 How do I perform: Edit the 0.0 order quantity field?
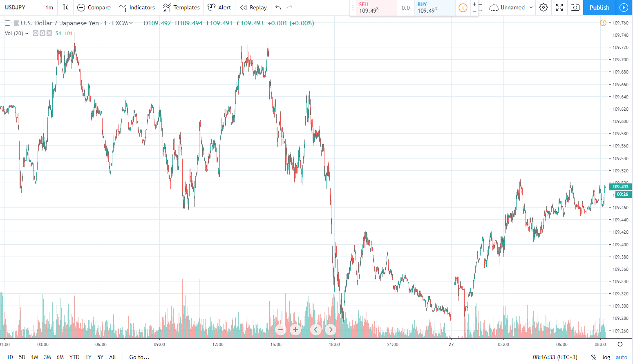click(406, 8)
